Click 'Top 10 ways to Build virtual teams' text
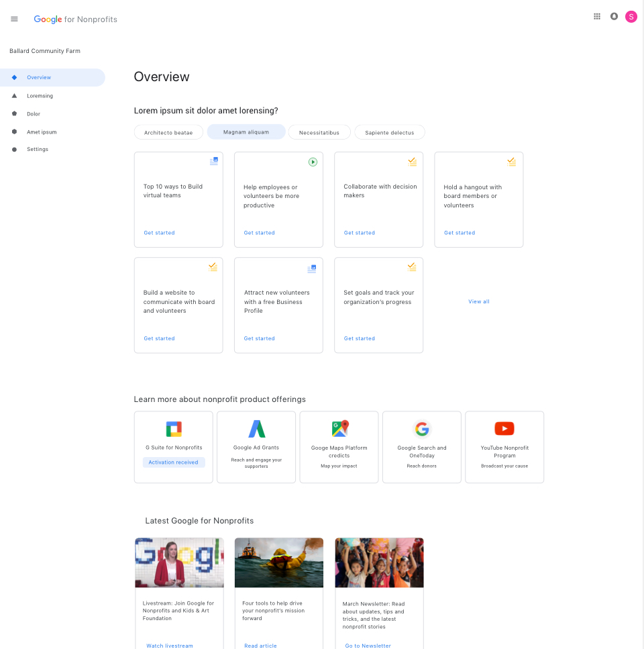The height and width of the screenshot is (649, 644). point(173,191)
